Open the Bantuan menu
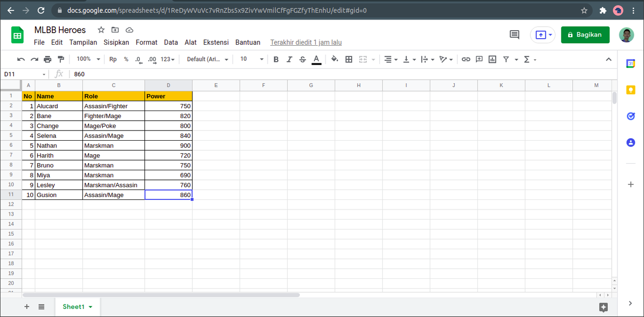This screenshot has height=317, width=644. click(248, 42)
